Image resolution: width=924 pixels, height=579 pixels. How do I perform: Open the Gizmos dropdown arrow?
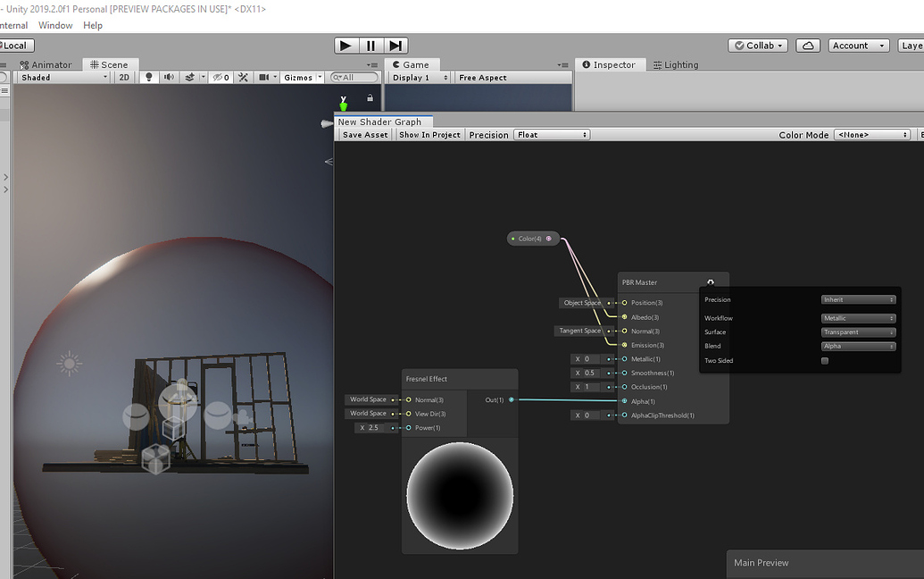320,77
